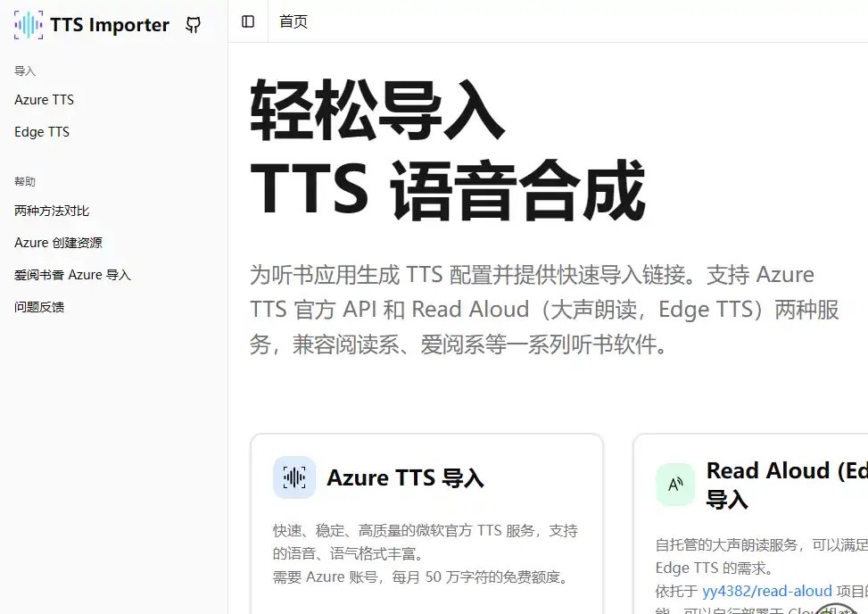Image resolution: width=868 pixels, height=614 pixels.
Task: Open the GitHub repository icon
Action: pyautogui.click(x=194, y=24)
